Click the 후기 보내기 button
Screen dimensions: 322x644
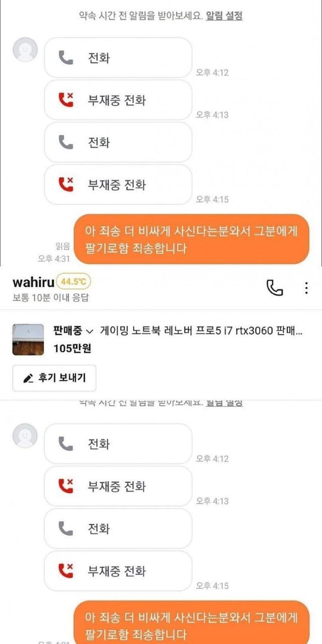(54, 378)
